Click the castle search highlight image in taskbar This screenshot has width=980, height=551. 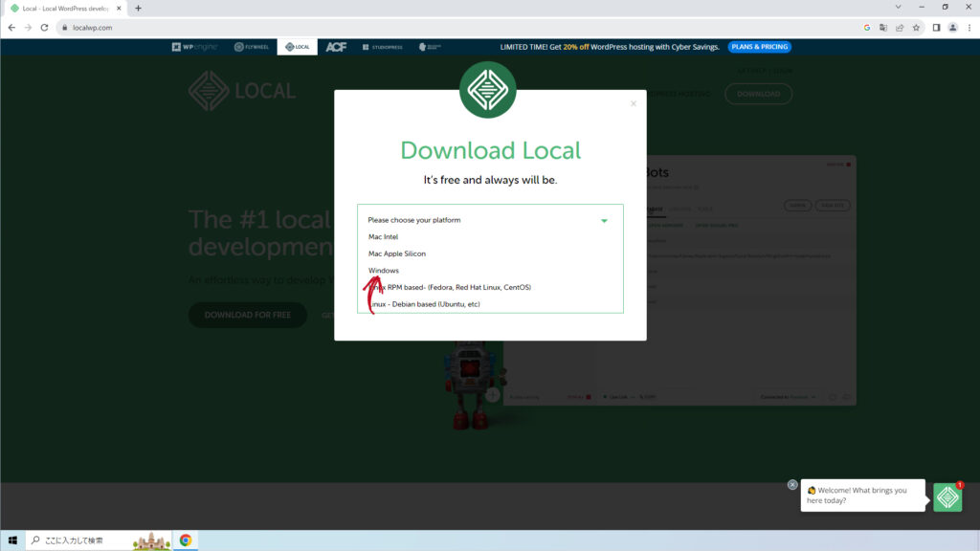coord(151,541)
